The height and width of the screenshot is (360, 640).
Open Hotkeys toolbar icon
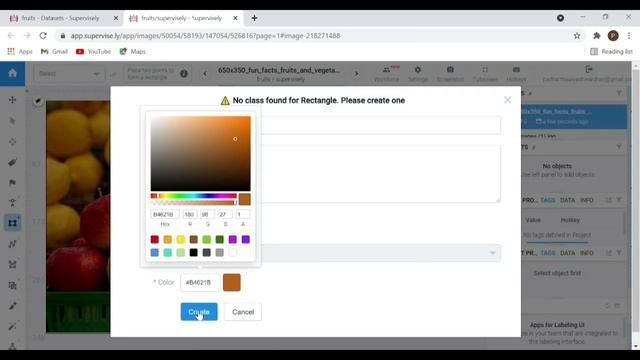[x=516, y=73]
